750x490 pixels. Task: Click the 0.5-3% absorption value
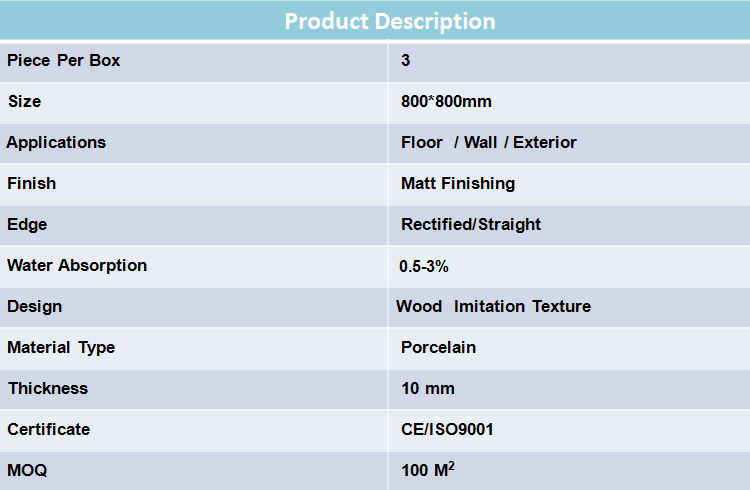[424, 267]
